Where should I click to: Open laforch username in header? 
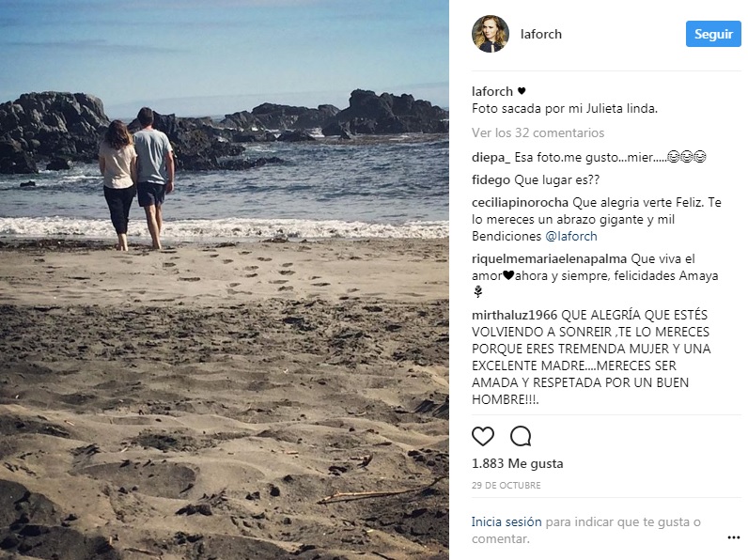[541, 35]
